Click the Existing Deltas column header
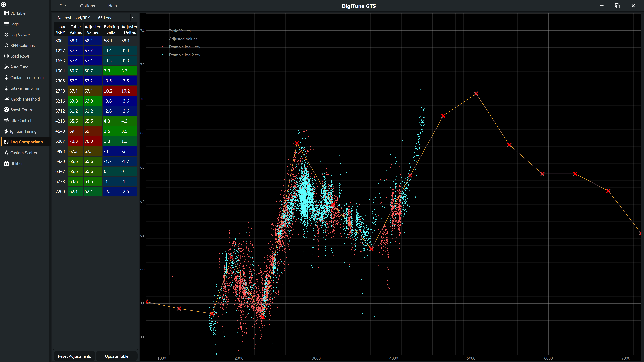This screenshot has width=644, height=362. click(111, 29)
